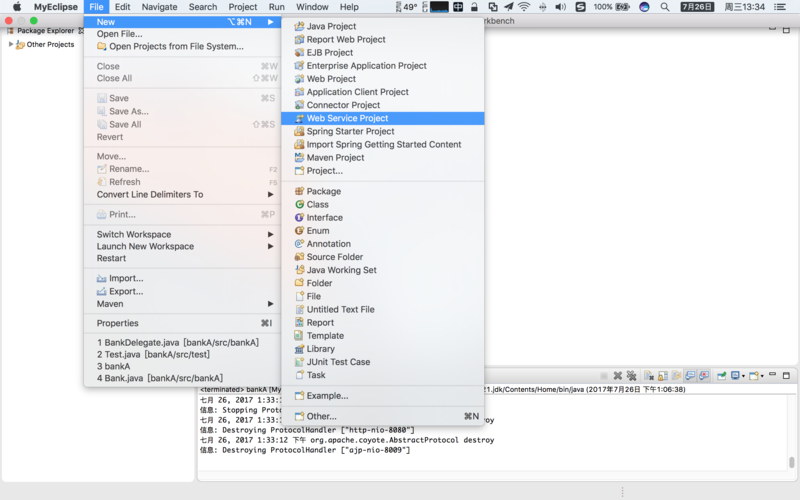This screenshot has width=800, height=500.
Task: Create a new Maven Project
Action: (x=382, y=158)
